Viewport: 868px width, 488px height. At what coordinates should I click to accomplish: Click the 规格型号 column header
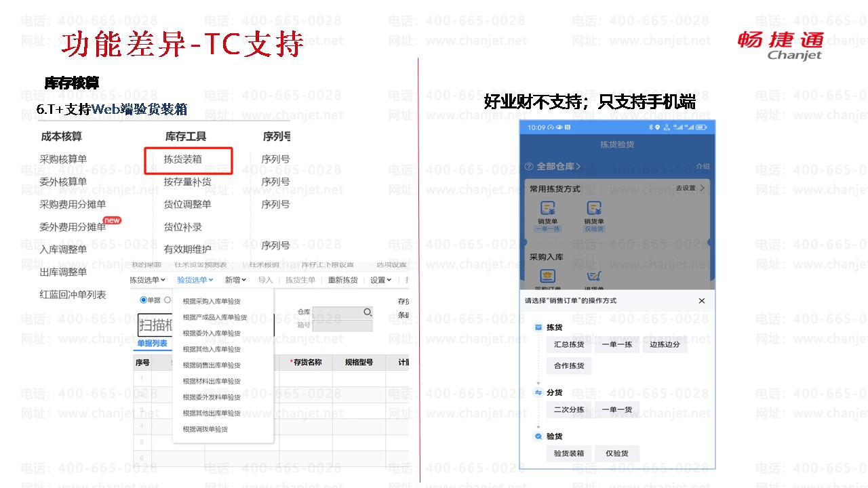(x=359, y=363)
